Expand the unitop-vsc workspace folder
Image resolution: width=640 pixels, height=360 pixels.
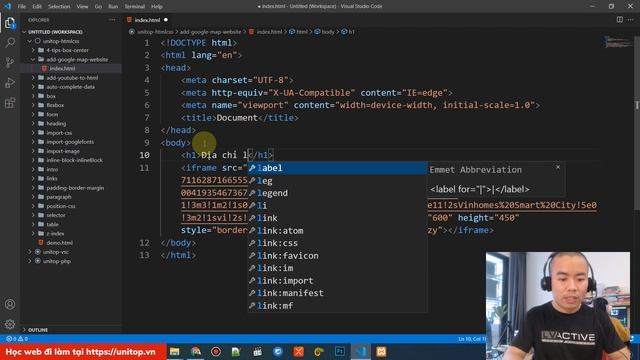coord(56,252)
